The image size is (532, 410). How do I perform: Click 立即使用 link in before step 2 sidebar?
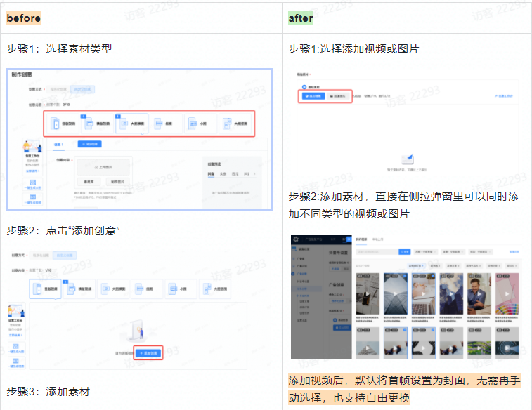(x=15, y=335)
